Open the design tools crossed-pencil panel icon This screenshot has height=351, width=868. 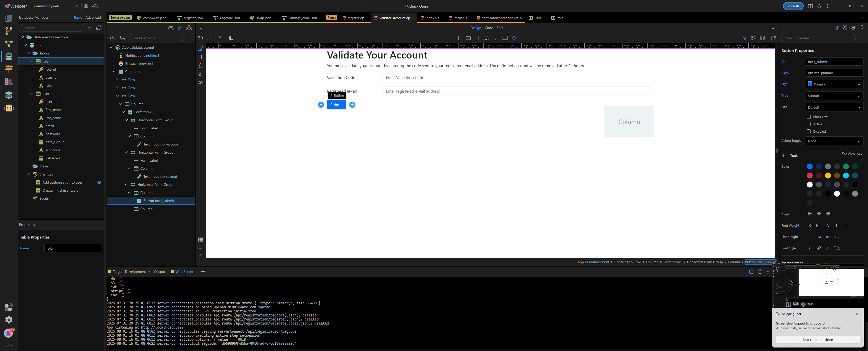point(845,28)
